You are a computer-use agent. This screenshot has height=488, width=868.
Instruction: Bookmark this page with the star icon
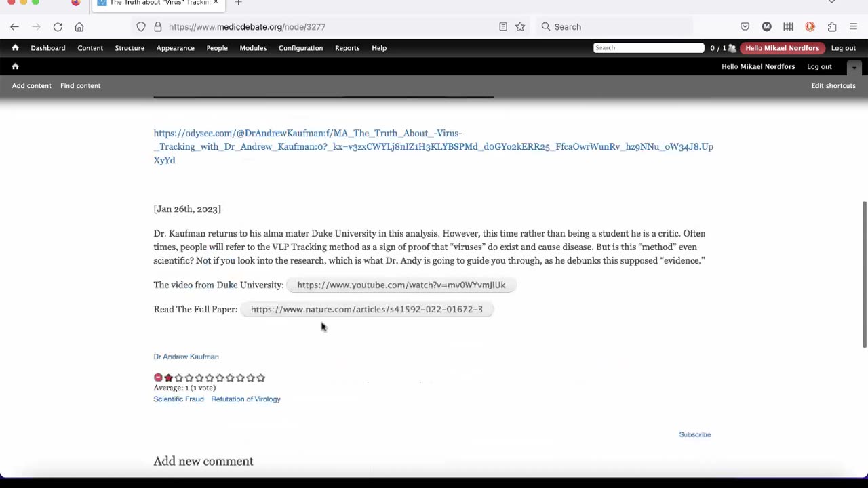520,27
